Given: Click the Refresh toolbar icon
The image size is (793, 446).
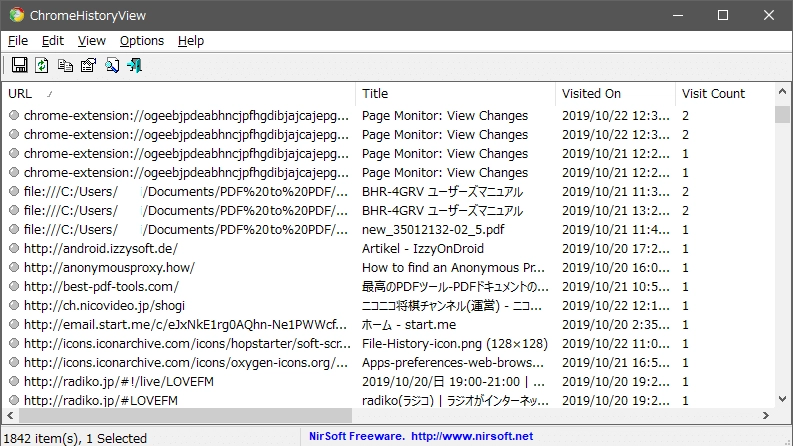Looking at the screenshot, I should click(x=42, y=65).
